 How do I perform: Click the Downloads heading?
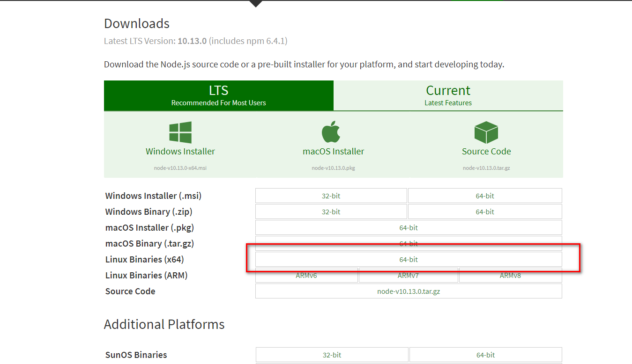tap(137, 23)
